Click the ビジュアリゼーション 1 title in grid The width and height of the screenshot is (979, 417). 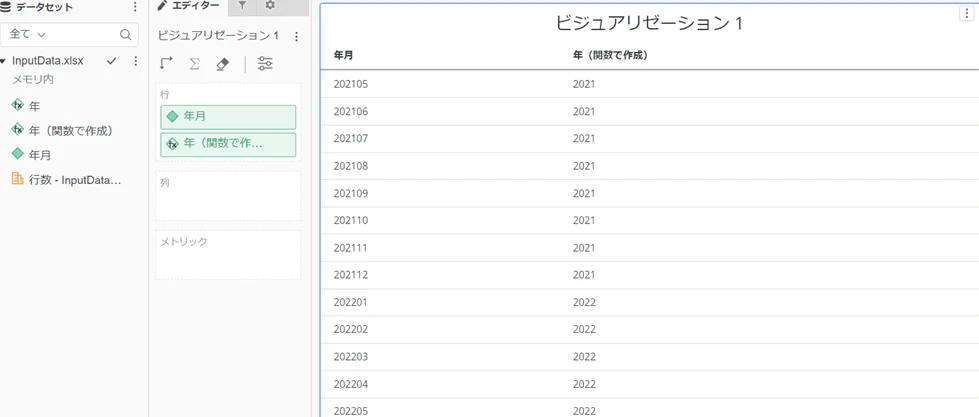click(x=649, y=23)
